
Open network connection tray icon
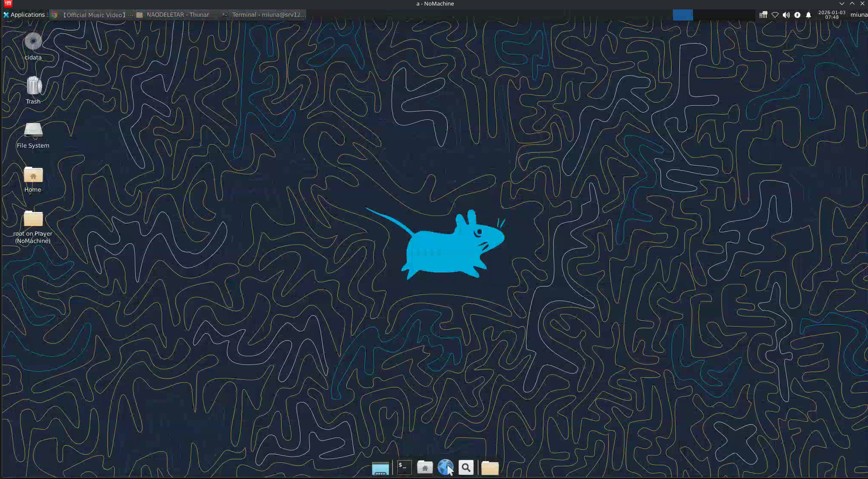775,15
